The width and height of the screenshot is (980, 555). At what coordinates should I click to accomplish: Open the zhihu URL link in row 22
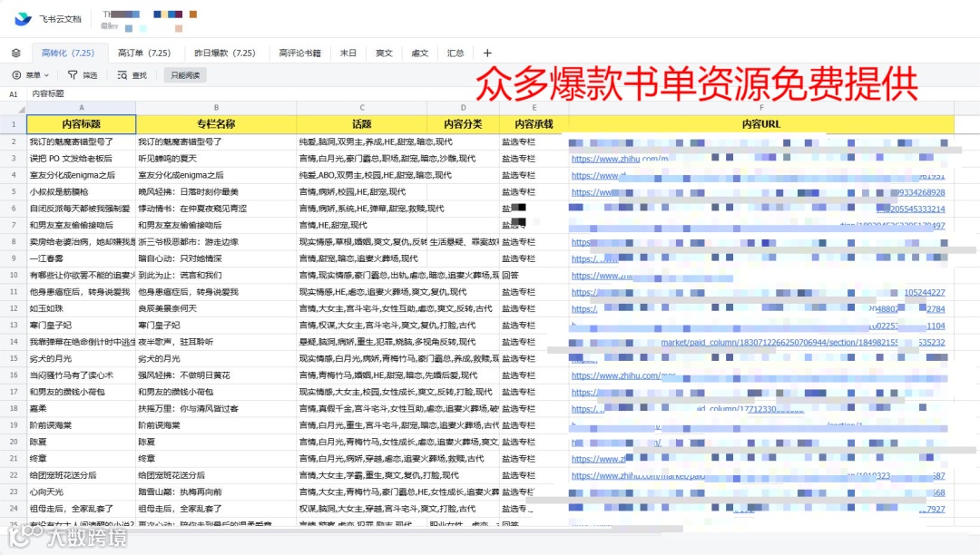[638, 476]
